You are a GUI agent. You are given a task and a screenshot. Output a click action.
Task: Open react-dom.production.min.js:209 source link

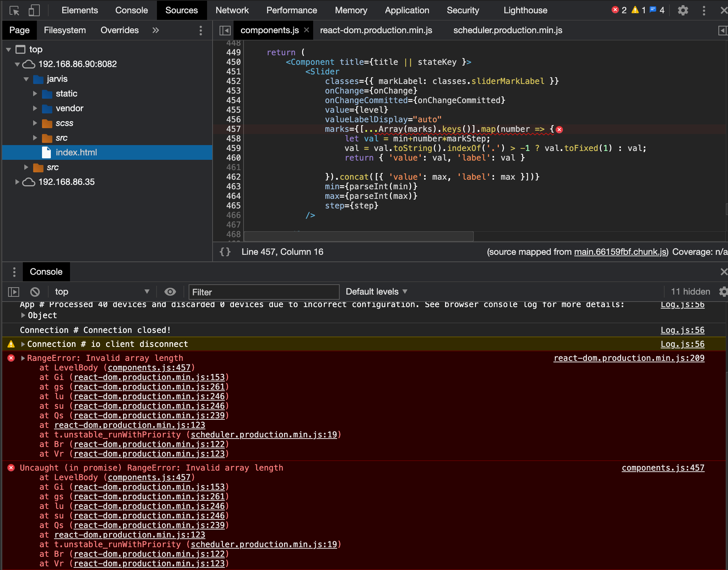point(629,358)
